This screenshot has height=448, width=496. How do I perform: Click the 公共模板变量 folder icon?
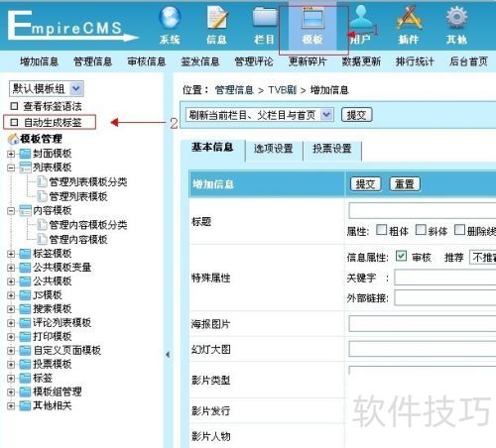[x=25, y=268]
